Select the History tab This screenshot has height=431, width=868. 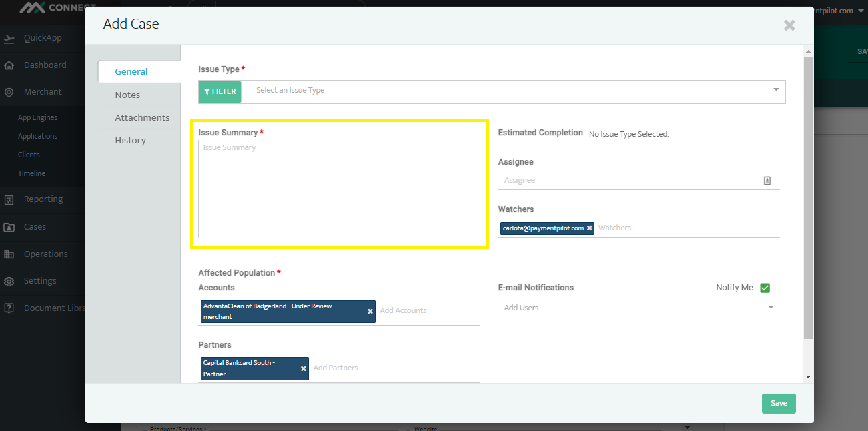130,140
